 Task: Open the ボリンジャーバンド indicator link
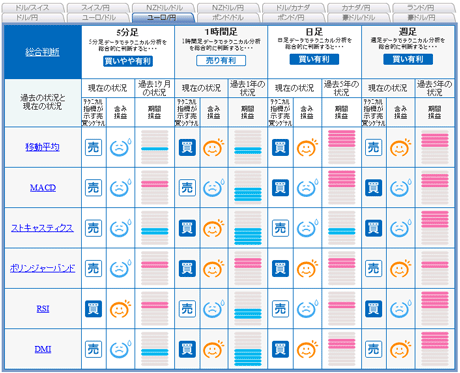coord(43,268)
